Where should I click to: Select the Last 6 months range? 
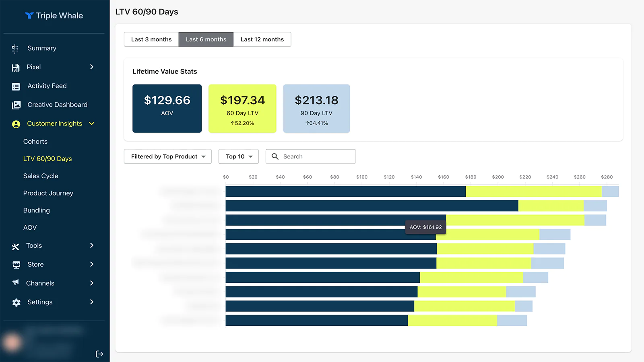coord(206,39)
